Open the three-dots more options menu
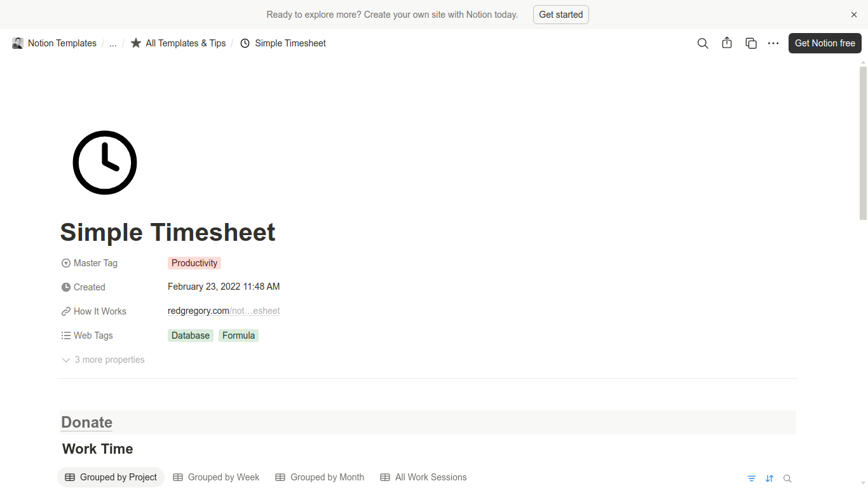Screen dimensions: 868x488 (773, 43)
